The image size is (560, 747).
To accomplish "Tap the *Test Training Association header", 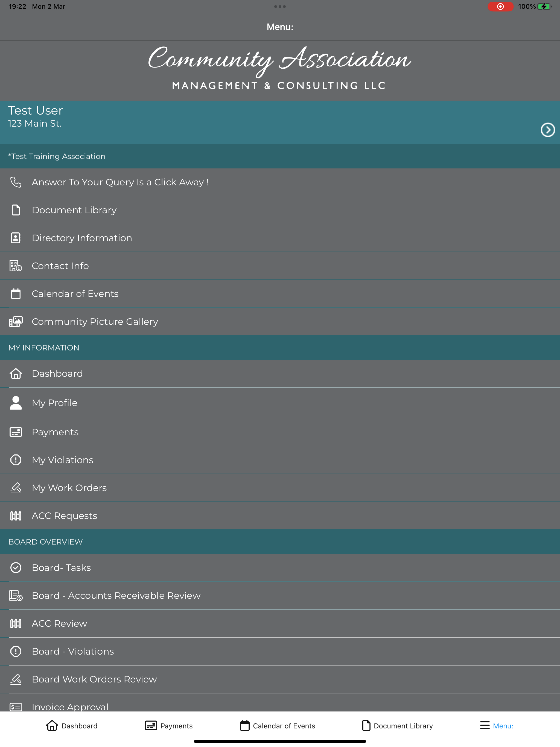I will click(280, 156).
